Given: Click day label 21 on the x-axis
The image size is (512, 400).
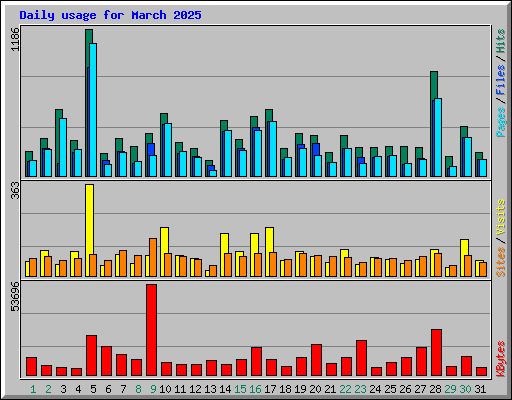Looking at the screenshot, I should (330, 389).
